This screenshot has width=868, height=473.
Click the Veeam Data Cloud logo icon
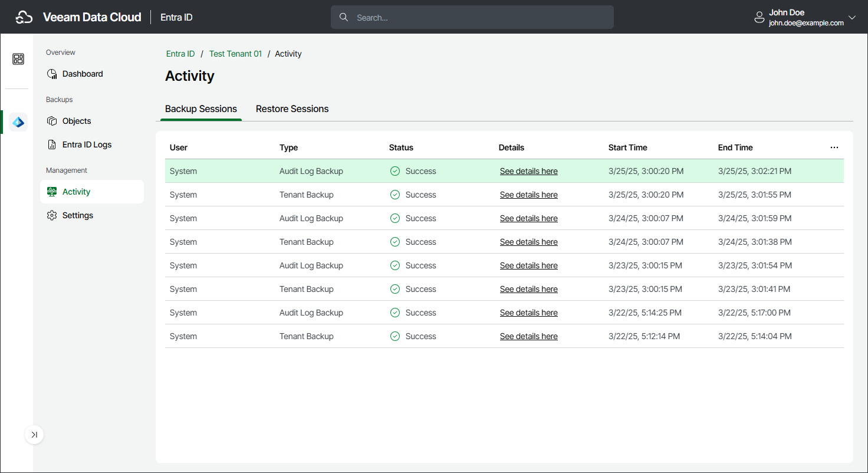point(24,17)
